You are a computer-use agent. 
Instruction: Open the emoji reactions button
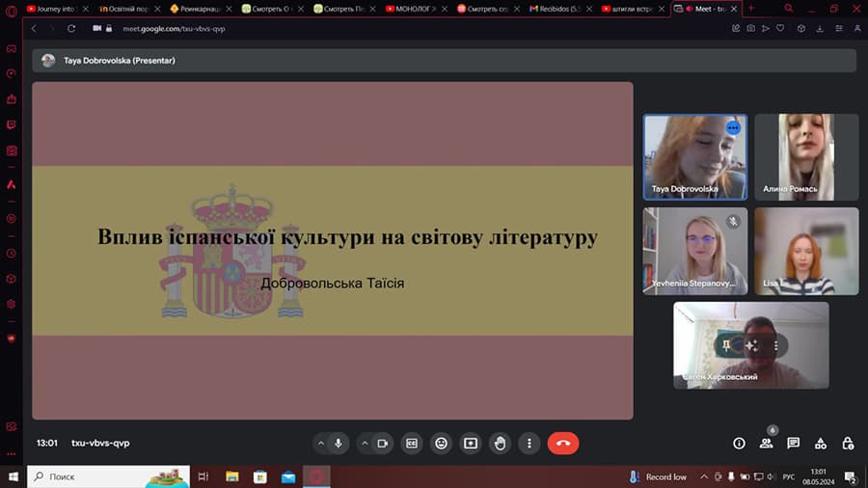click(442, 444)
